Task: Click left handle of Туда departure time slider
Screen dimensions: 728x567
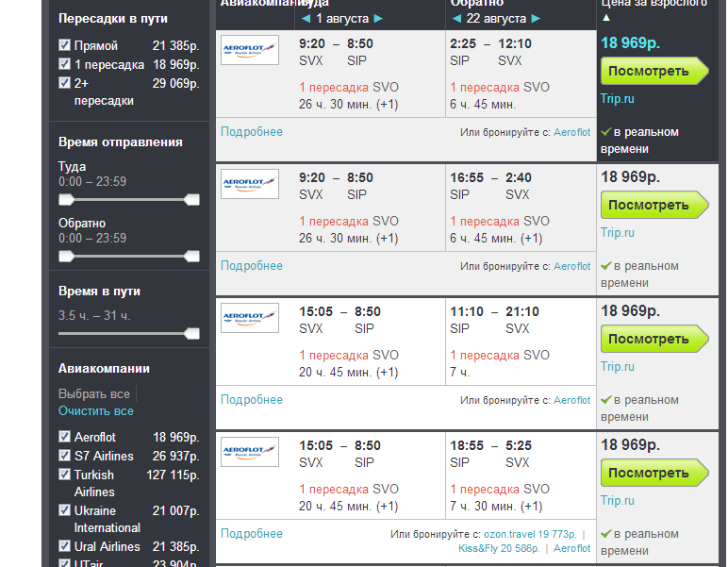Action: click(x=66, y=200)
